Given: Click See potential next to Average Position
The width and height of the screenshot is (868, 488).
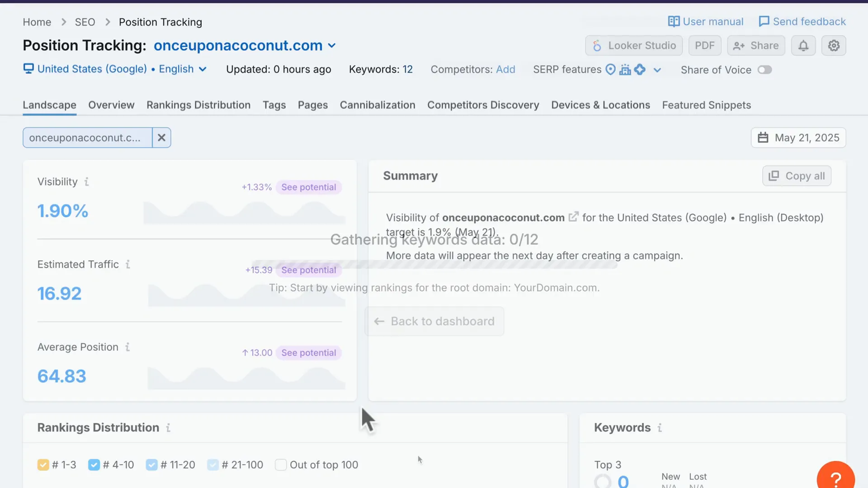Looking at the screenshot, I should point(309,352).
